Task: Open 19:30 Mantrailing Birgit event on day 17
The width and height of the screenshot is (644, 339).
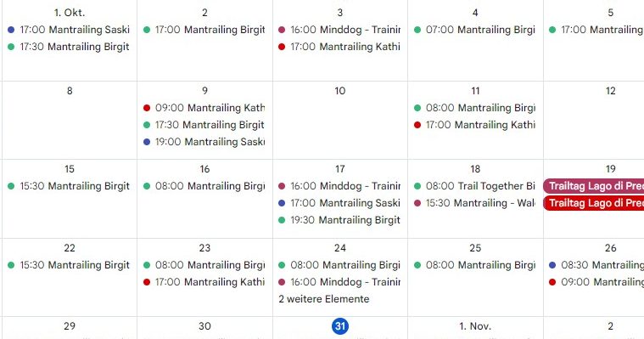Action: (339, 220)
